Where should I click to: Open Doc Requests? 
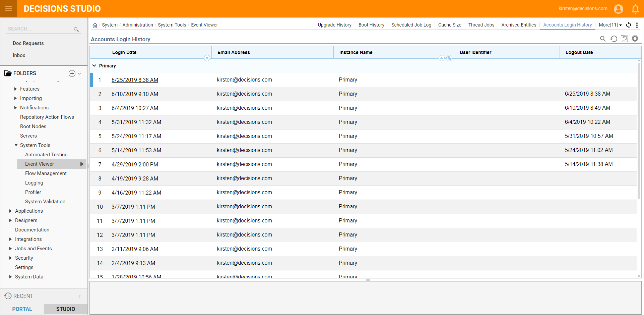tap(28, 43)
